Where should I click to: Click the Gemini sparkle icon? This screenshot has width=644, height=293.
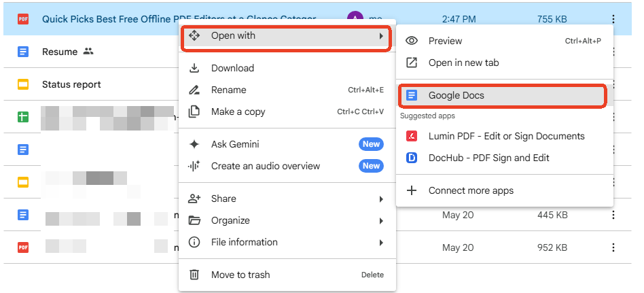(x=194, y=144)
